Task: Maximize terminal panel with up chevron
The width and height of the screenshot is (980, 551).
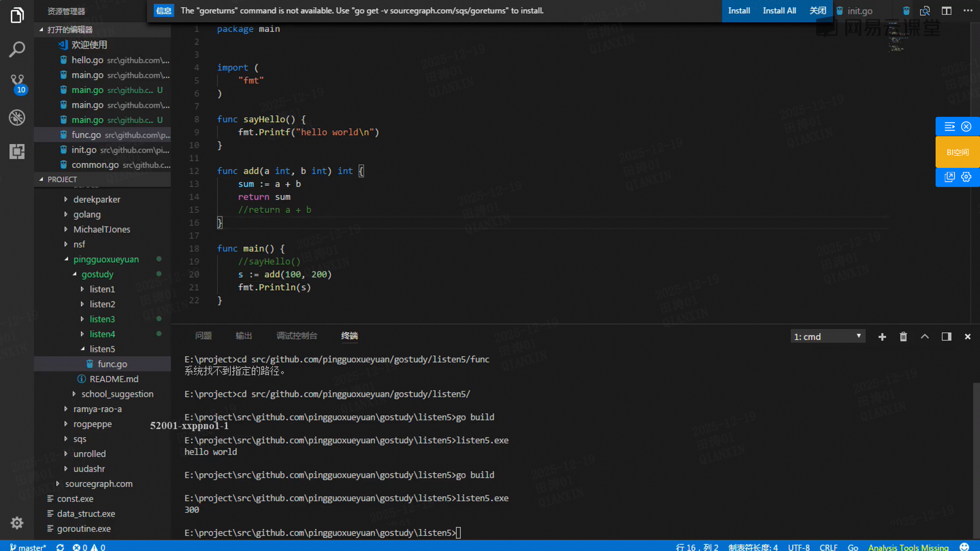Action: click(x=925, y=337)
